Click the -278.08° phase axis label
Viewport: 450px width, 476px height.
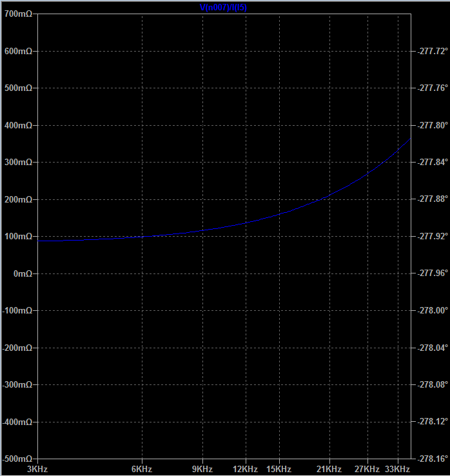[x=433, y=384]
